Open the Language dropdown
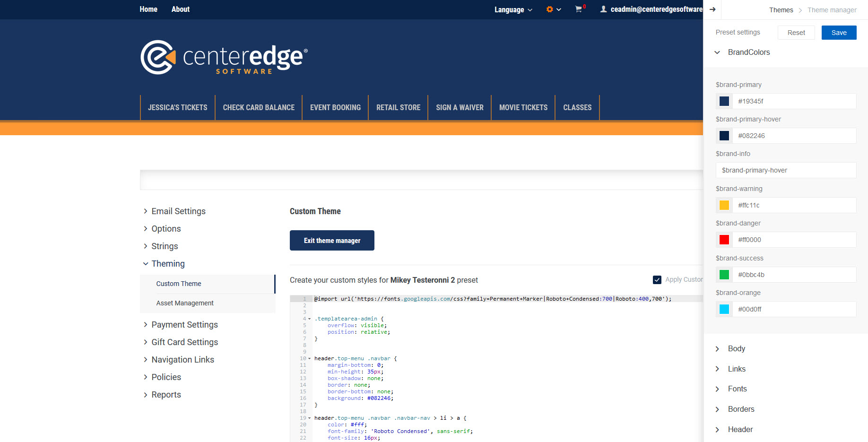Screen dimensions: 868x442 click(x=513, y=9)
